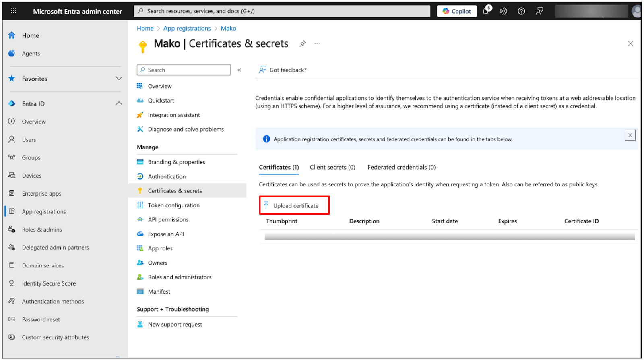Click the Certificate ID column header
The image size is (644, 360).
581,221
